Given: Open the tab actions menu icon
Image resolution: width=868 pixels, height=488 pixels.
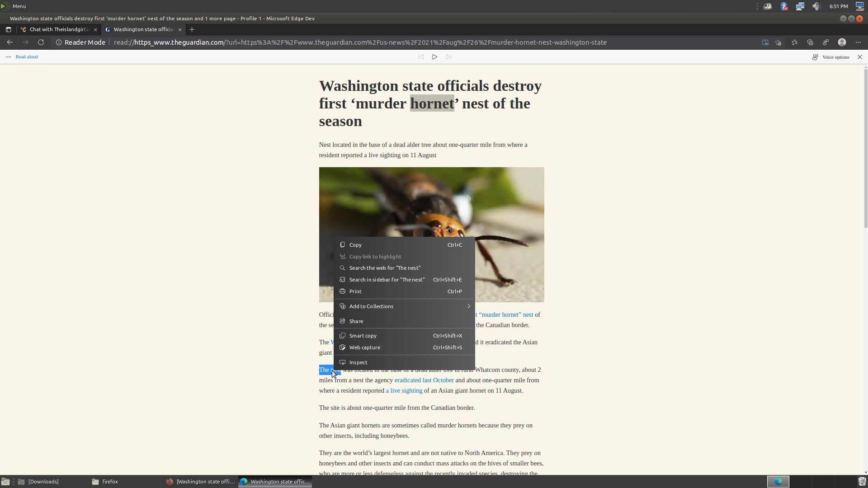Looking at the screenshot, I should (8, 29).
